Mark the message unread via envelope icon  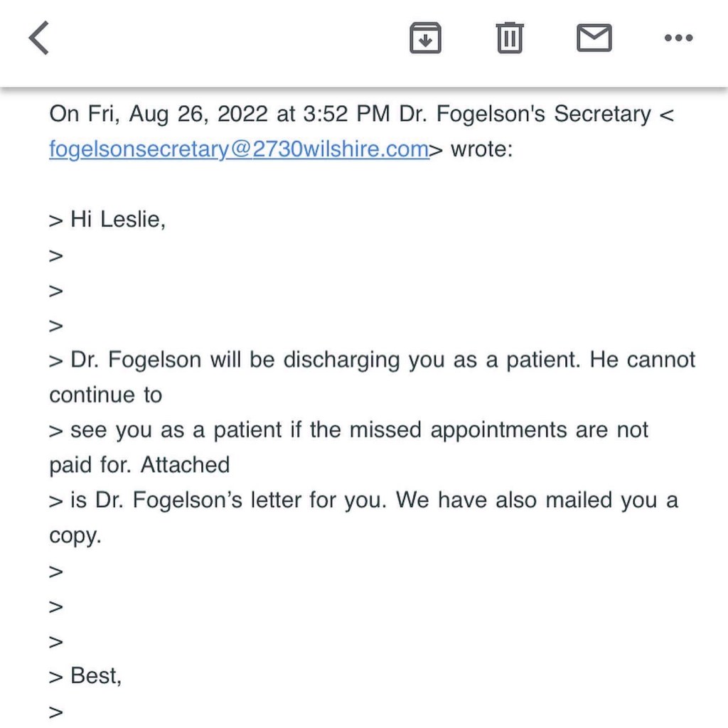pos(594,38)
